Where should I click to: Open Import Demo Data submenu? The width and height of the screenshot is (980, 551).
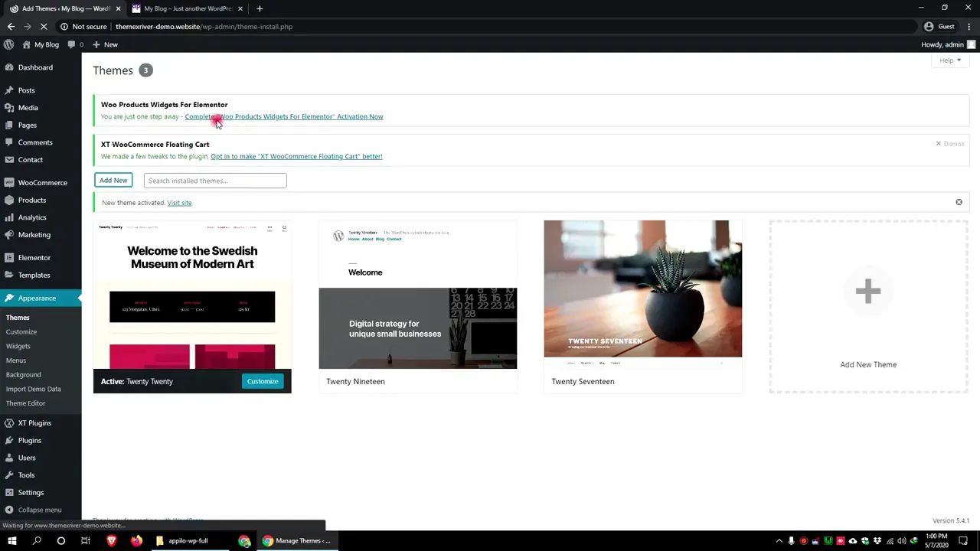point(34,389)
